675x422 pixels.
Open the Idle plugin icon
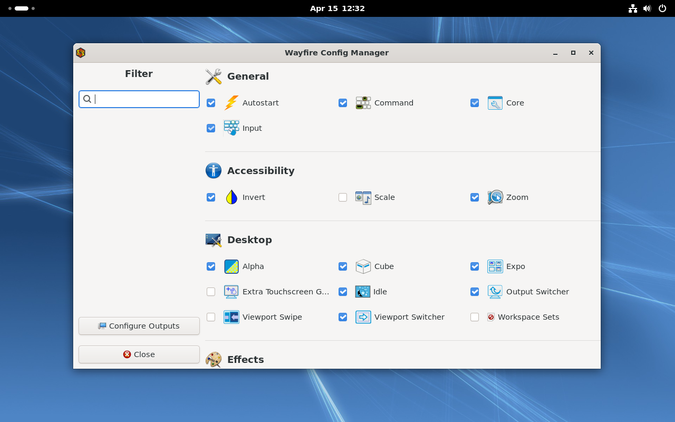(362, 292)
